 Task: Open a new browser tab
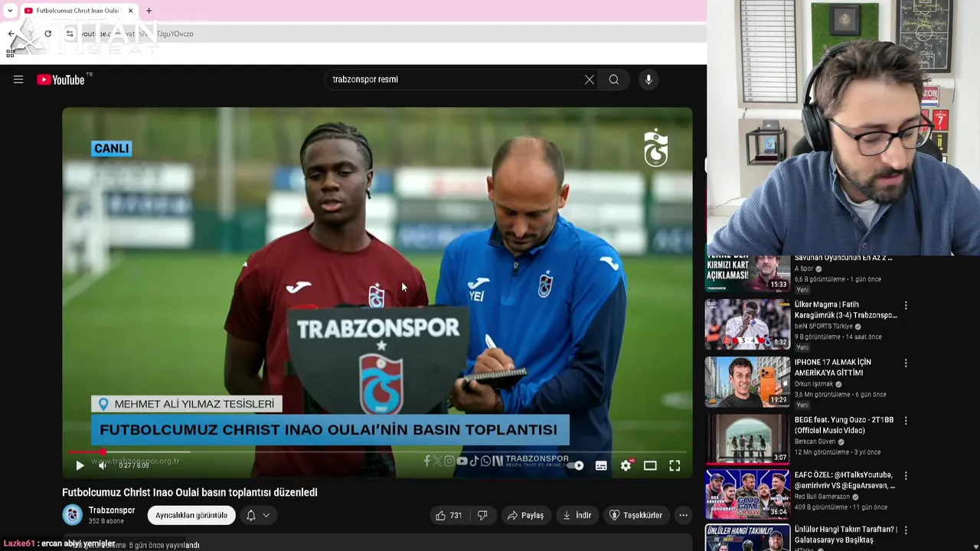click(149, 11)
